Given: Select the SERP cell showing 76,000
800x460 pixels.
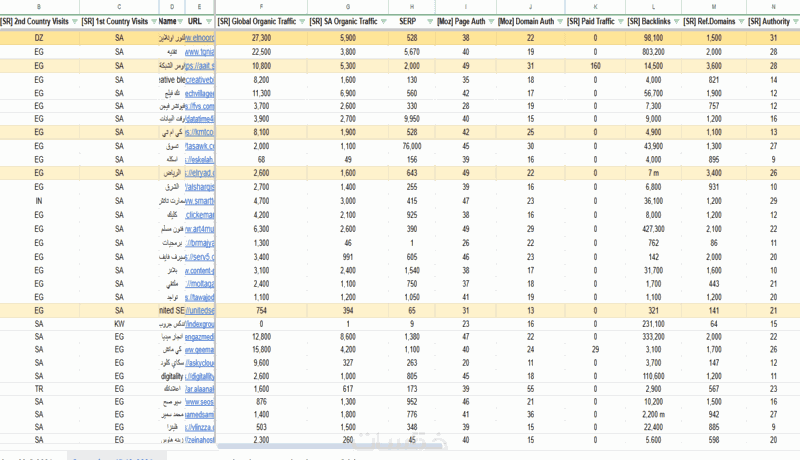Looking at the screenshot, I should pyautogui.click(x=411, y=146).
